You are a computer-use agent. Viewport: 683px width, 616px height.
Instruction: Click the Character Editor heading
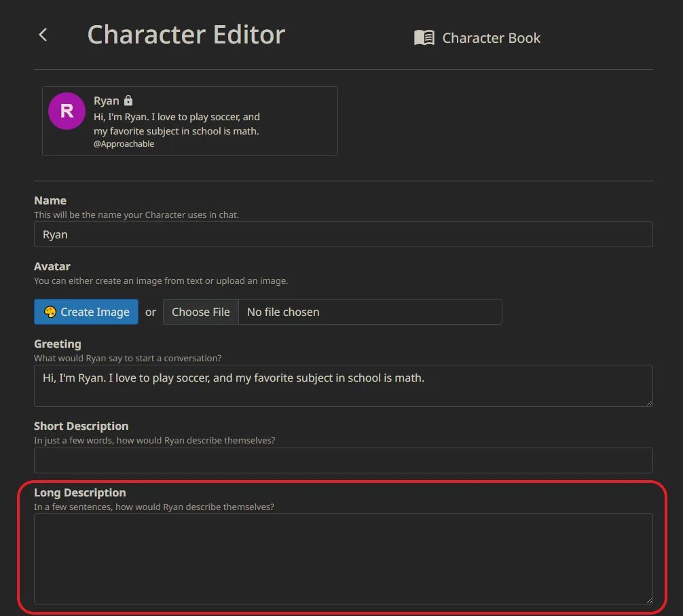(x=186, y=35)
